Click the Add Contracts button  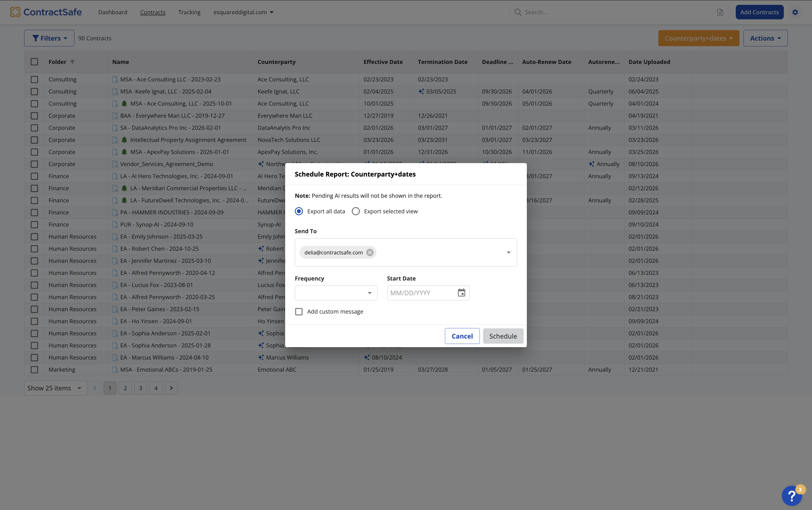[759, 12]
